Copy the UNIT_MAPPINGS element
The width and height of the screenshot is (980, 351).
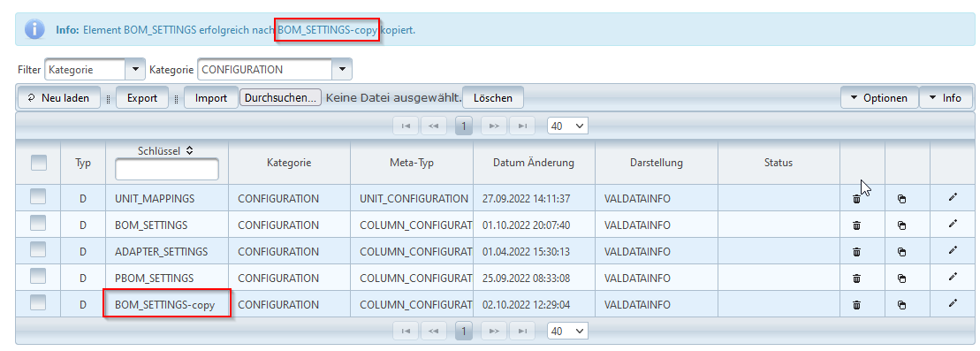901,199
